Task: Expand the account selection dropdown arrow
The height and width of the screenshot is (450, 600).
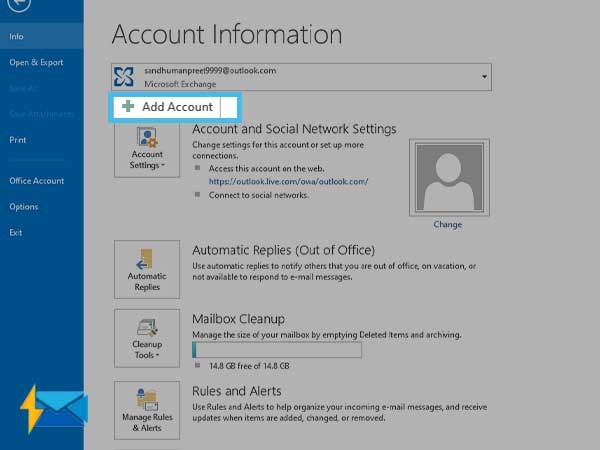Action: (x=484, y=77)
